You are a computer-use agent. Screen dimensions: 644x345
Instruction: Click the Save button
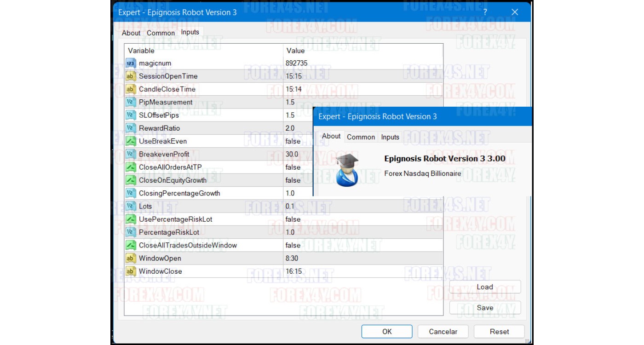tap(485, 308)
